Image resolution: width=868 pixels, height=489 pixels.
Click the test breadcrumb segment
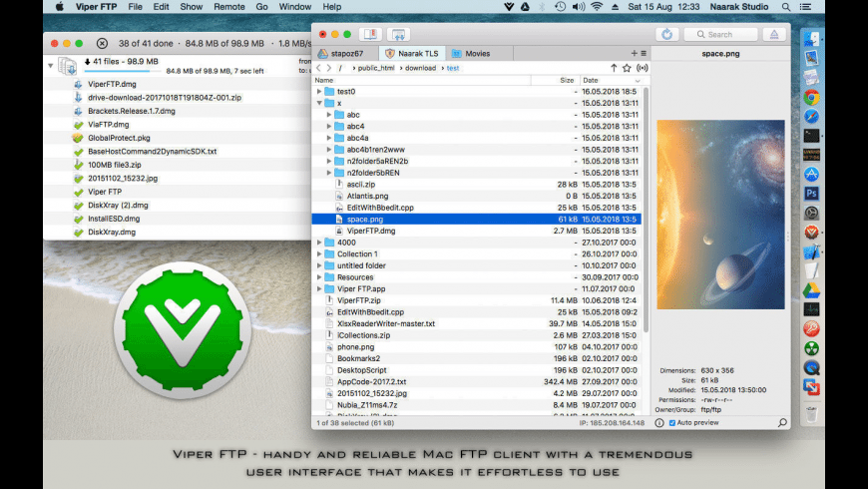pos(453,68)
